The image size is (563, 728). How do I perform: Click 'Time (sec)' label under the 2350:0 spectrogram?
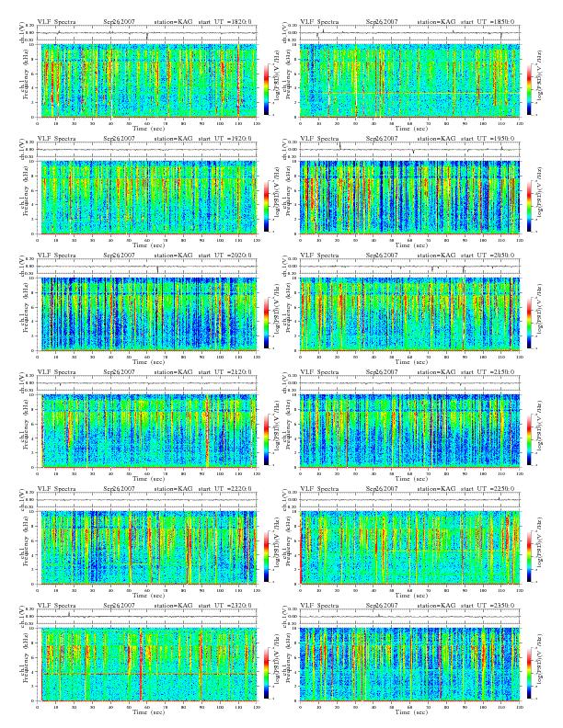coord(410,712)
